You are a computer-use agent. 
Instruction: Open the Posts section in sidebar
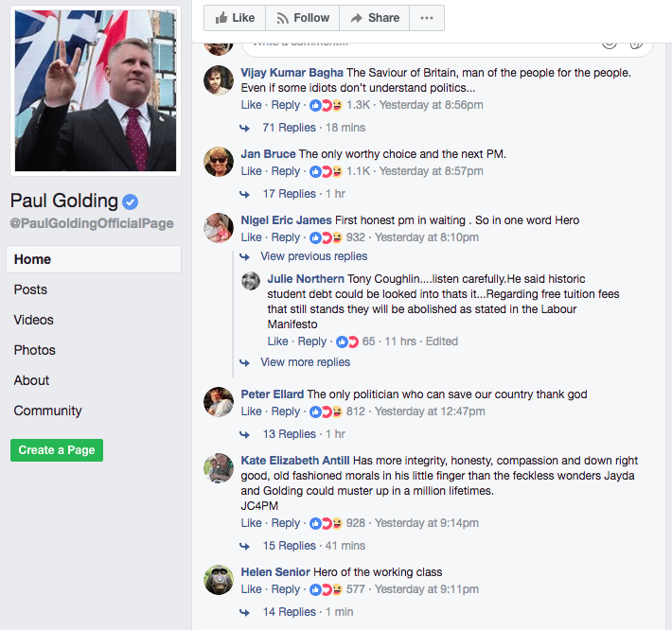coord(30,289)
